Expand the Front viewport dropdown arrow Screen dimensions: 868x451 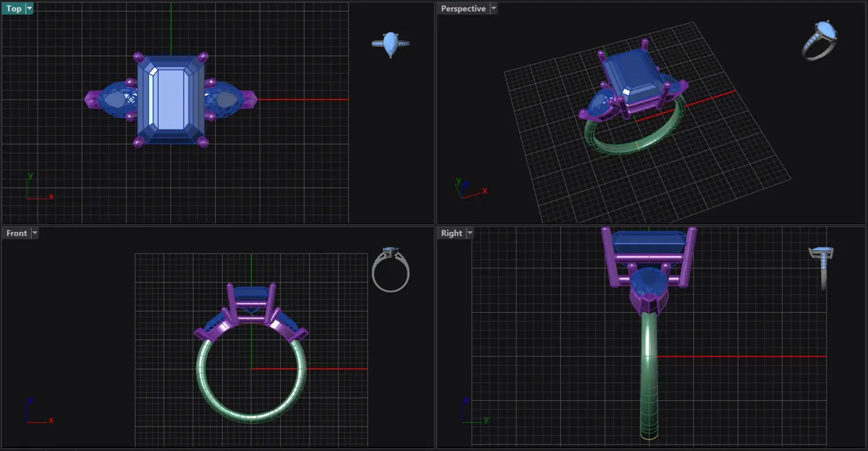coord(35,233)
